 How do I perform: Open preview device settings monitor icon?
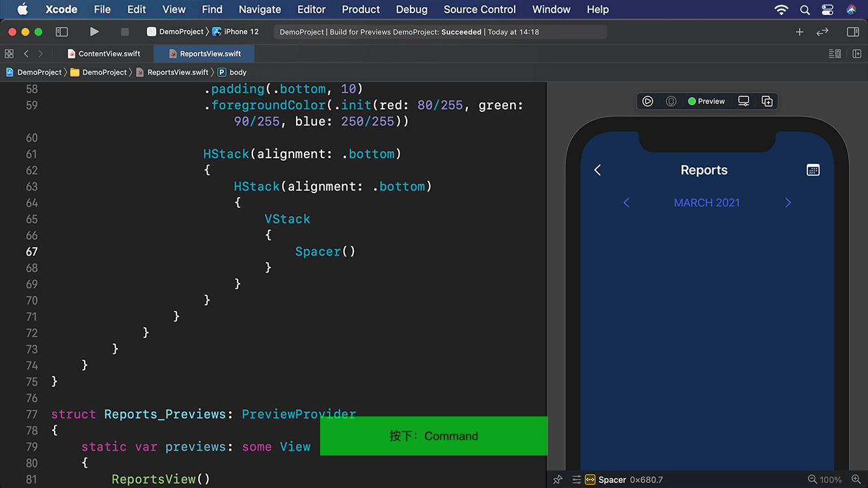click(744, 101)
